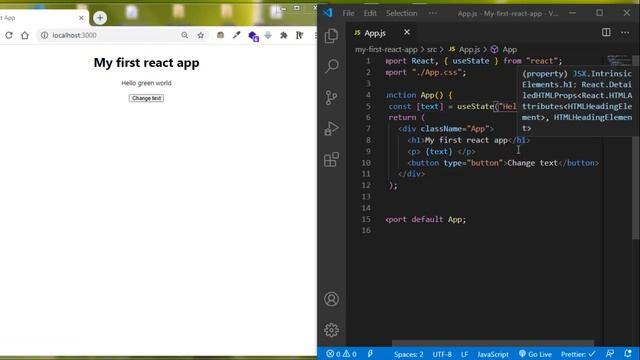Viewport: 640px width, 360px height.
Task: Click the editor horizontal scrollbar
Action: click(493, 343)
